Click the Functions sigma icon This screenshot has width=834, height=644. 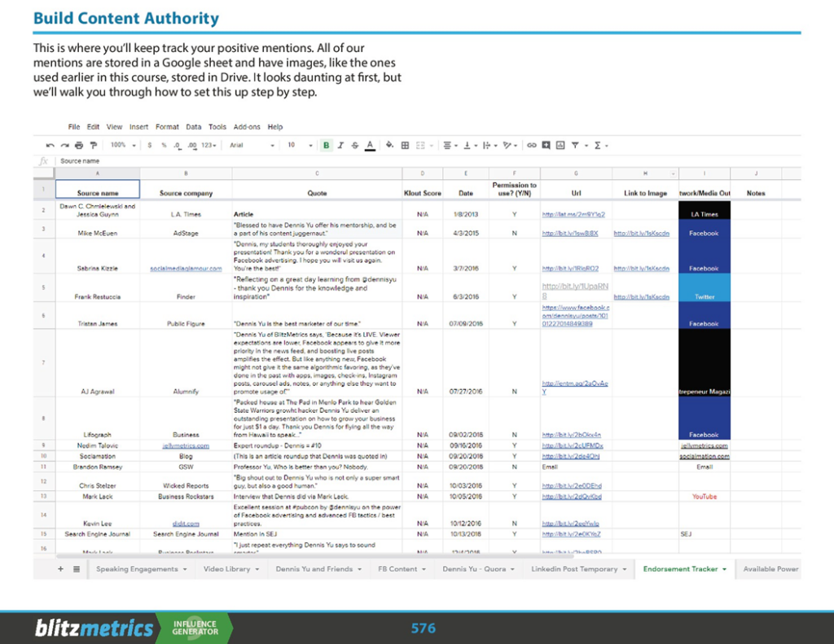tap(597, 145)
